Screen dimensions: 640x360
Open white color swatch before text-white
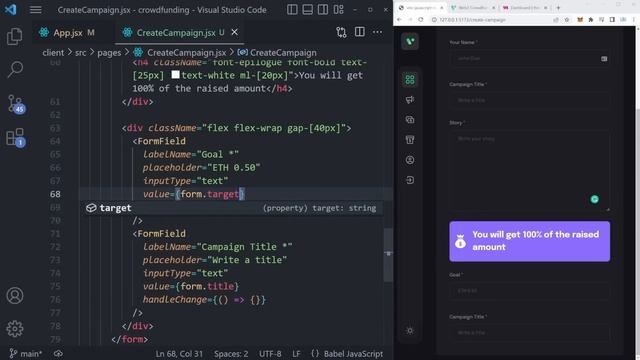176,75
